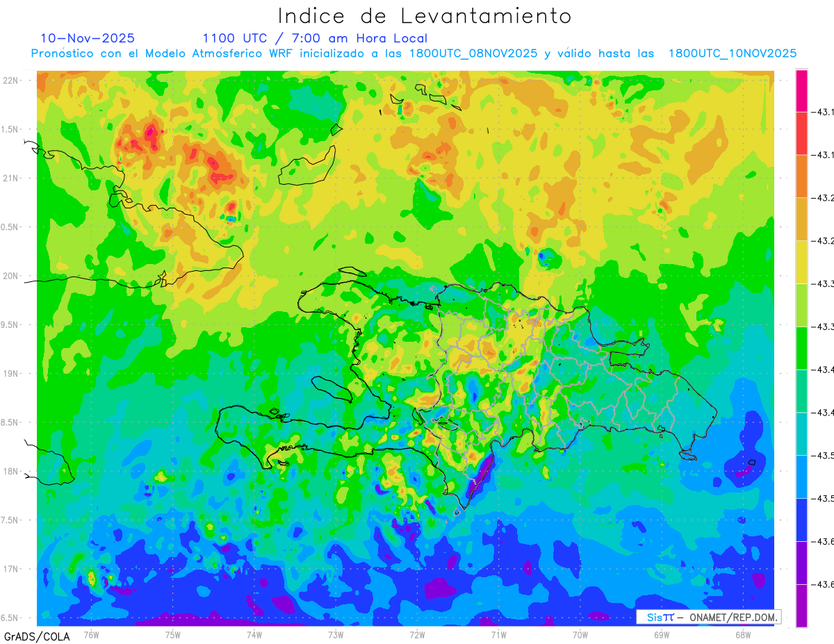834x644 pixels.
Task: Click the "73W" longitude axis label
Action: [336, 635]
